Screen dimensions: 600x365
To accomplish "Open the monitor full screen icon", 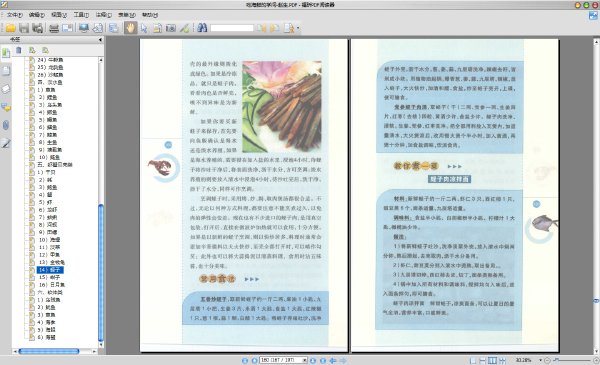I will click(84, 28).
